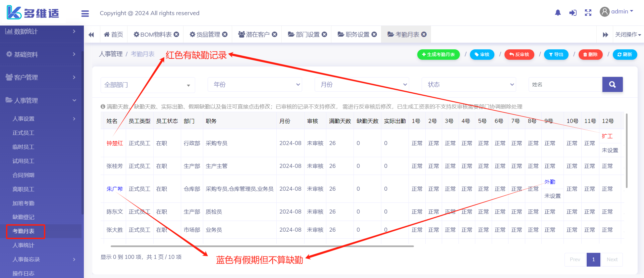Open the notification bell icon
The image size is (644, 278).
coord(557,13)
